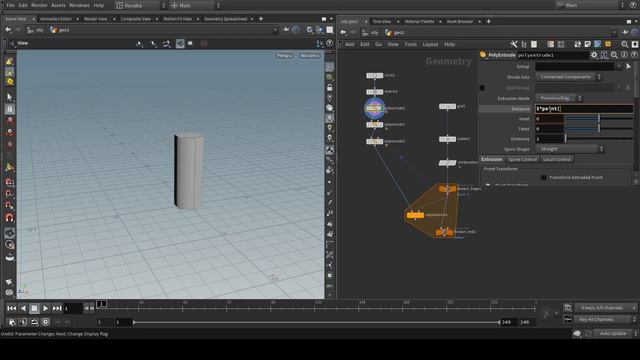Open the Spine Shape dropdown
Image resolution: width=640 pixels, height=360 pixels.
coord(570,149)
